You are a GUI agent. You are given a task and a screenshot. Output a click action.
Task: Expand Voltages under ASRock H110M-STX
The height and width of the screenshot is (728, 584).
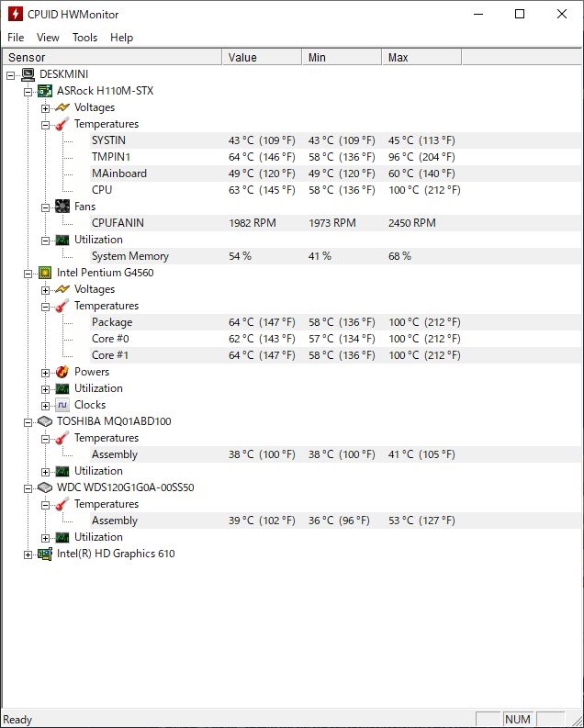45,108
